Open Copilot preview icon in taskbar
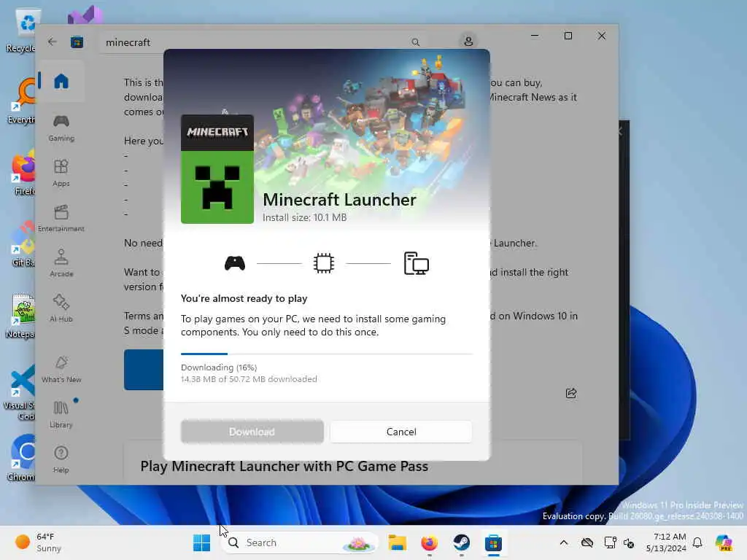Screen dimensions: 747x560 pos(724,542)
